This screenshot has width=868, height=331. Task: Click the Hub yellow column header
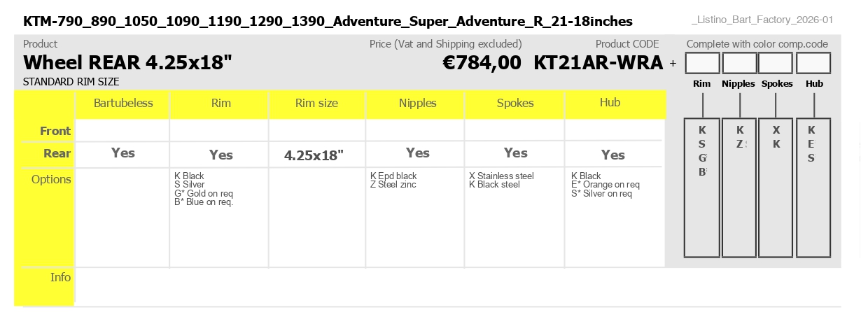click(610, 103)
